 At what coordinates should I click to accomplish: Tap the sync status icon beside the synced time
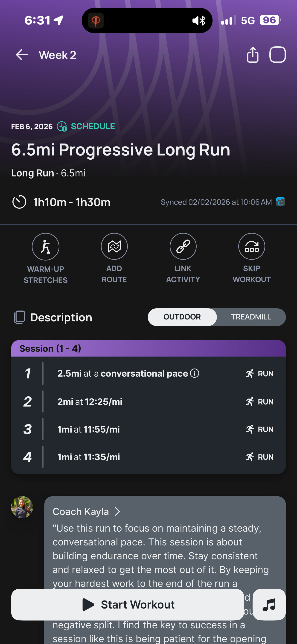[280, 202]
